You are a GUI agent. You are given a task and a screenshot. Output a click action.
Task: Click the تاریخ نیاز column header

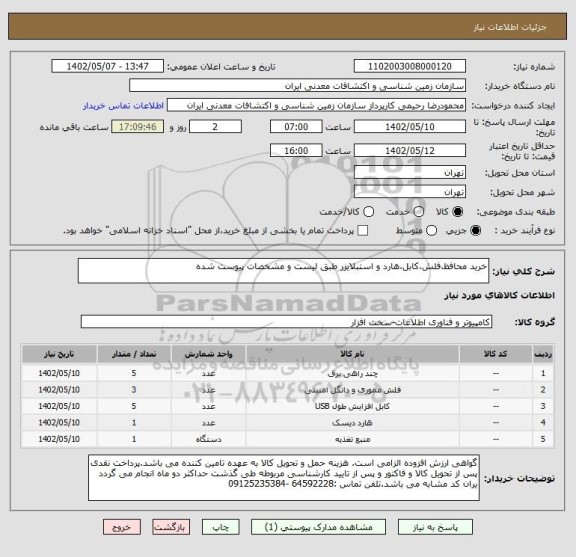tap(59, 354)
